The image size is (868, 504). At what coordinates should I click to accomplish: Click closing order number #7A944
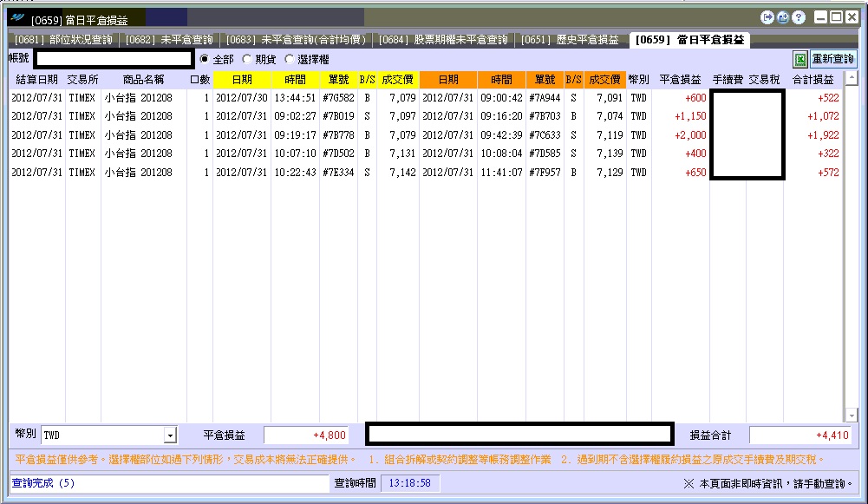click(x=545, y=98)
